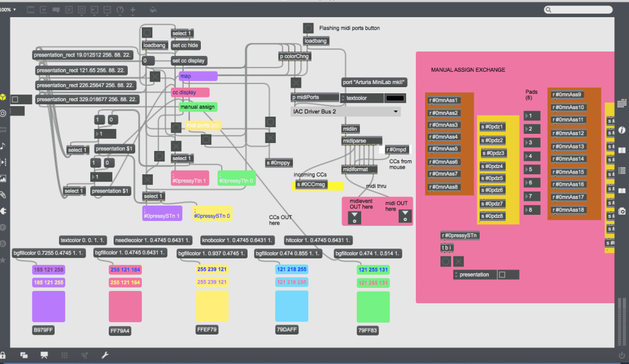This screenshot has height=364, width=629.
Task: Toggle the audio power button at bottom right
Action: click(x=622, y=355)
